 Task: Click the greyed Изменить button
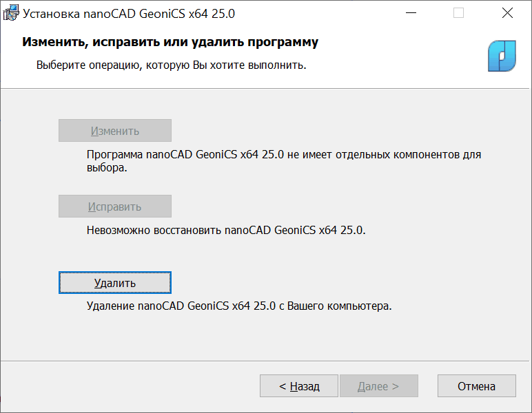pyautogui.click(x=114, y=130)
